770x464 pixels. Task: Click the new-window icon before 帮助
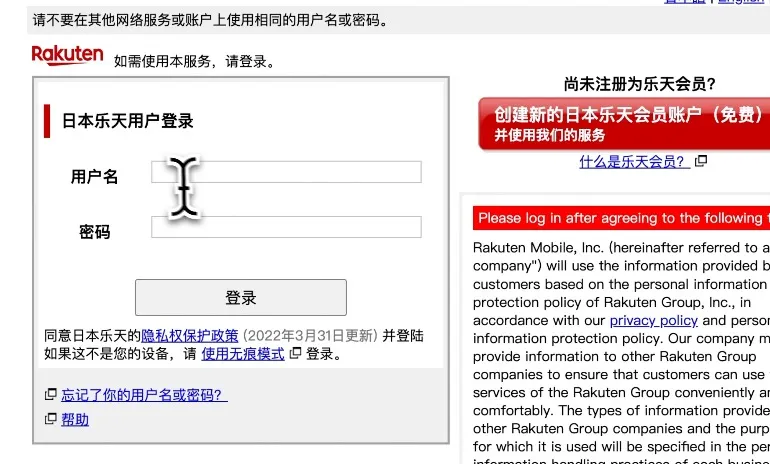coord(51,418)
